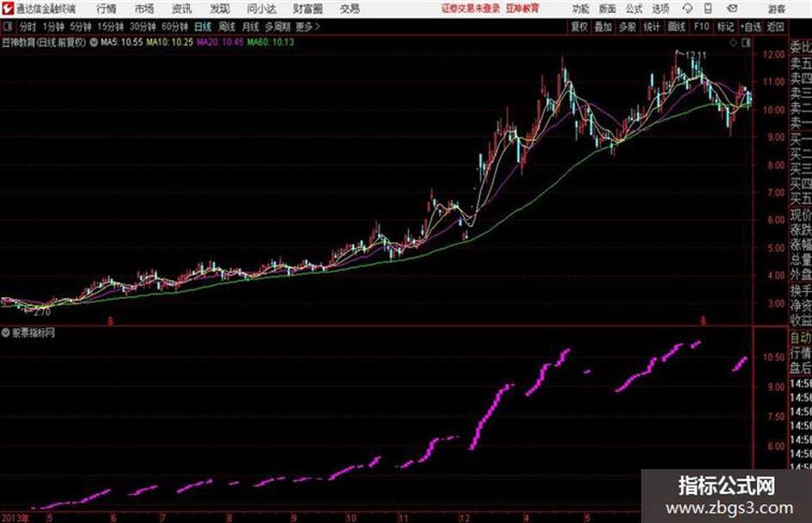
Task: Open the 公式 menu
Action: (x=634, y=9)
